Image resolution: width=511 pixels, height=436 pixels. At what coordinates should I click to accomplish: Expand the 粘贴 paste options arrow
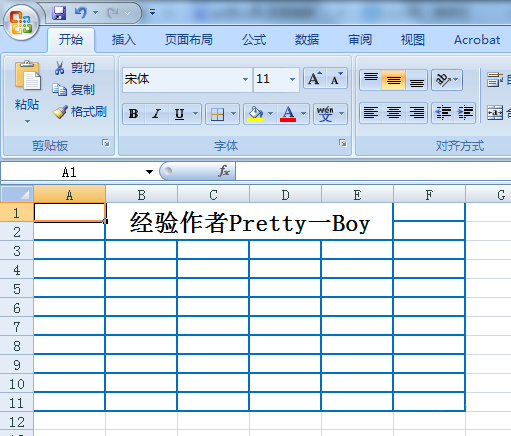[27, 121]
